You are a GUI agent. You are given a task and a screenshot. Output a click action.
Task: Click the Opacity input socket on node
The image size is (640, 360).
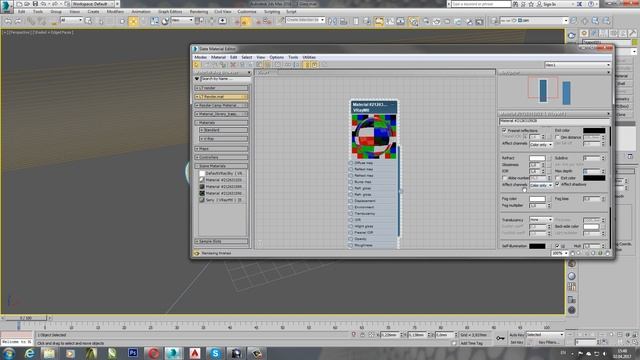tap(351, 239)
